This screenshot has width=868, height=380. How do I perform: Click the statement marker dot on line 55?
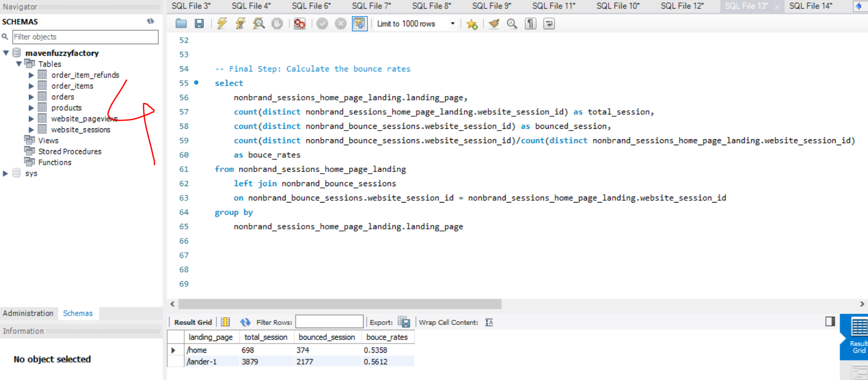(196, 83)
